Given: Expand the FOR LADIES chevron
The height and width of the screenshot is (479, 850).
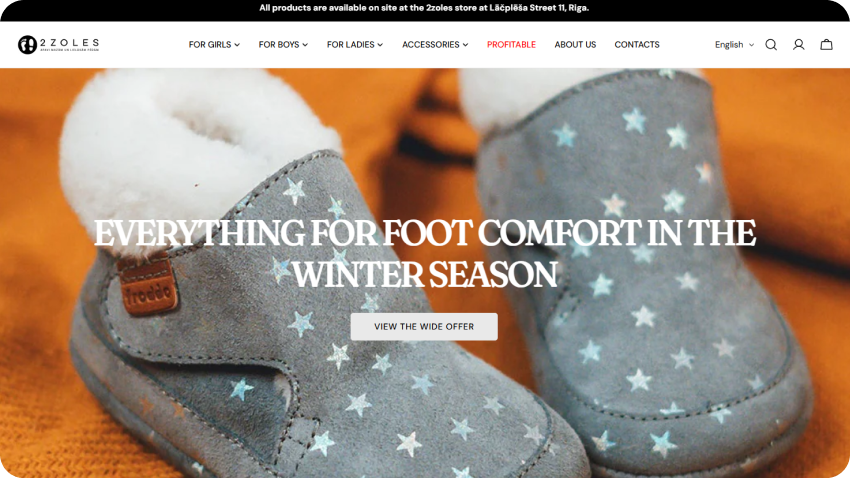Looking at the screenshot, I should (380, 45).
